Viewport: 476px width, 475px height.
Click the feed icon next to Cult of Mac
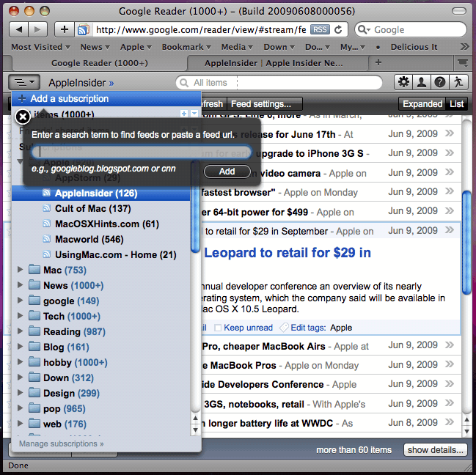point(46,208)
